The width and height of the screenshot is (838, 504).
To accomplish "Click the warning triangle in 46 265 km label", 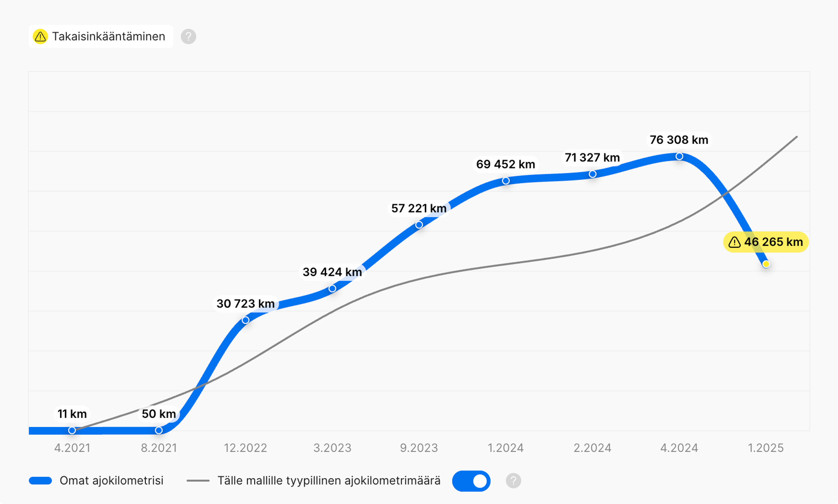I will tap(734, 242).
